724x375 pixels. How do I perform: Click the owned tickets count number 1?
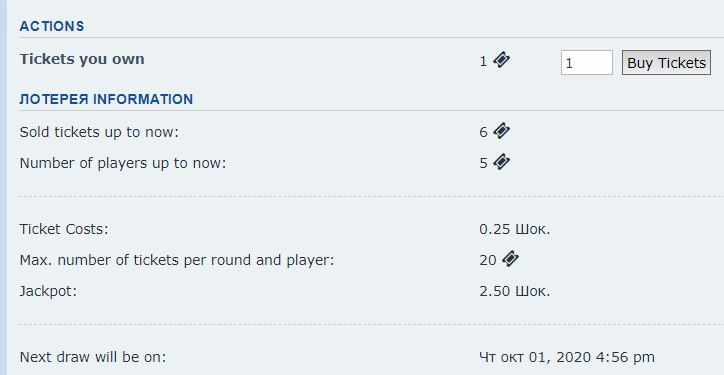click(x=483, y=61)
